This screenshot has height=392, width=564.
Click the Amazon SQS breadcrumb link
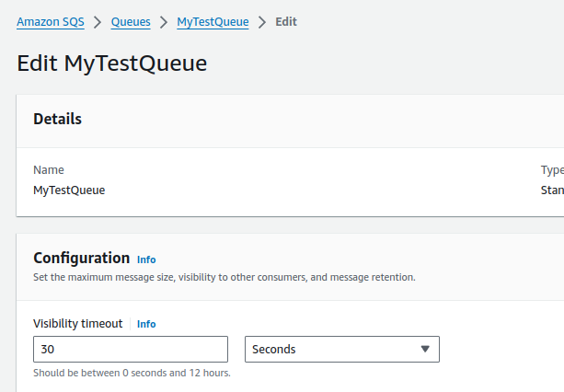click(50, 21)
